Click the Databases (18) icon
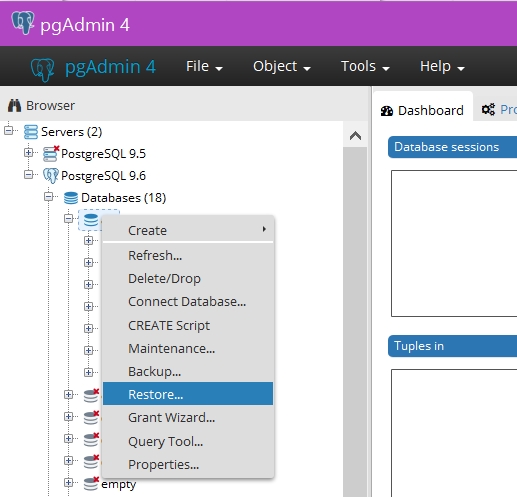Image resolution: width=517 pixels, height=497 pixels. tap(71, 198)
